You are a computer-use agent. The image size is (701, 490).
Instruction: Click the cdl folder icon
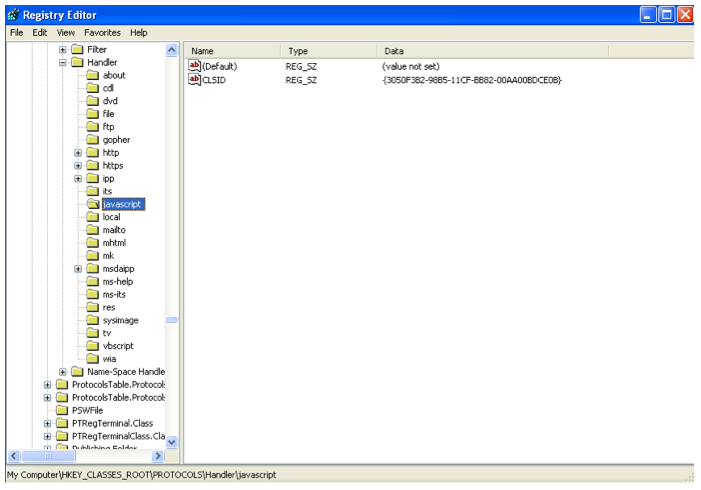click(x=93, y=88)
